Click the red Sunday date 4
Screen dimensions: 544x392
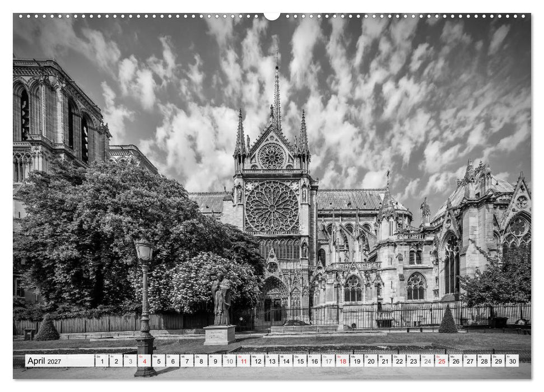coord(145,361)
